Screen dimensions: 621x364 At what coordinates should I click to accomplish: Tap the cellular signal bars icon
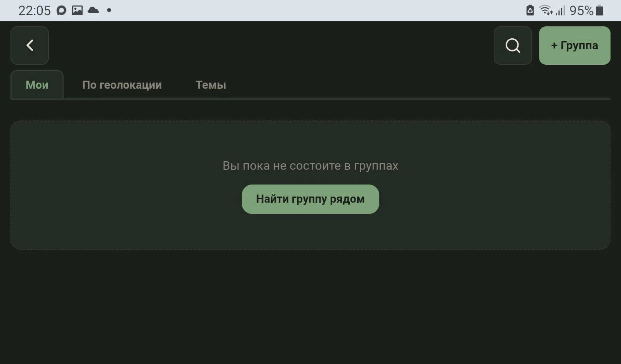[x=560, y=10]
